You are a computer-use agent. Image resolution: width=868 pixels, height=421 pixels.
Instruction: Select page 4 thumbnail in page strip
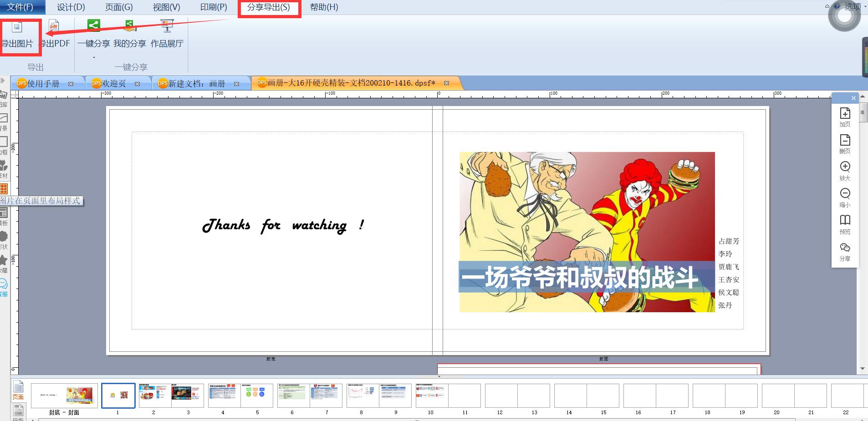(223, 396)
